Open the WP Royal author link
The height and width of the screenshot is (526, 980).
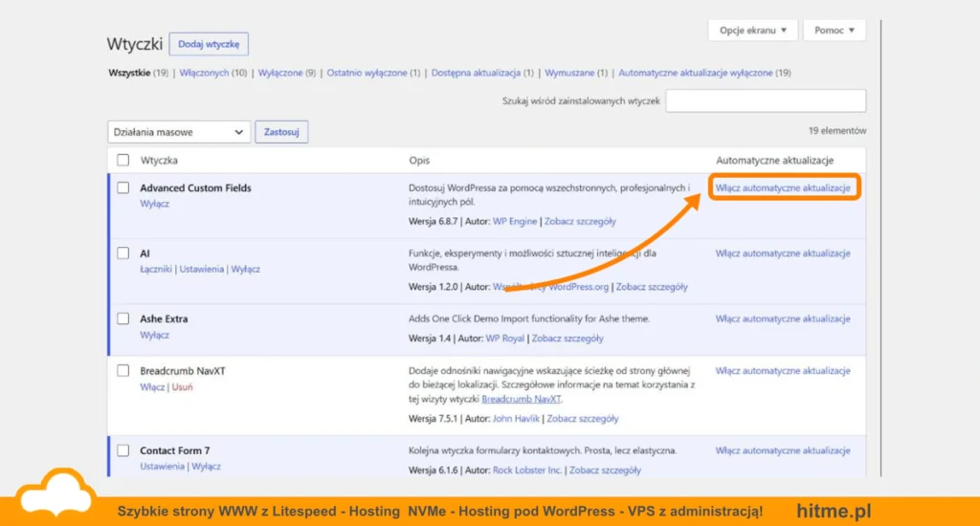click(505, 339)
